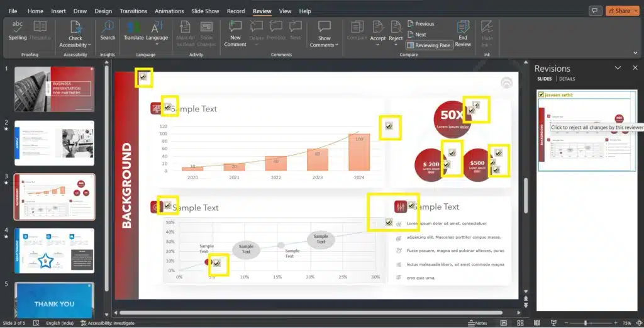
Task: Add a New Comment
Action: (x=235, y=33)
